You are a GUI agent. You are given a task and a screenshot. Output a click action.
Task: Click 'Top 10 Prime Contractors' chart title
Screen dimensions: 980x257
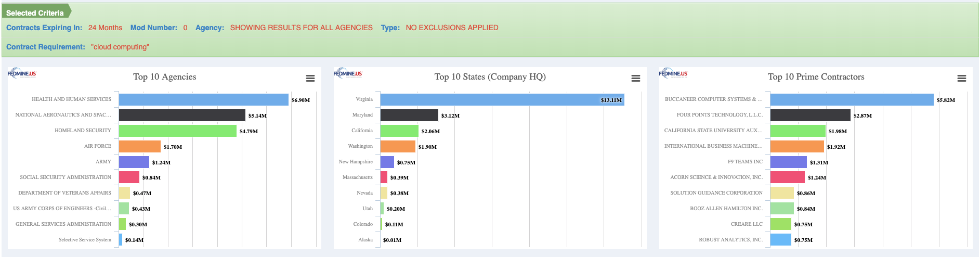816,77
